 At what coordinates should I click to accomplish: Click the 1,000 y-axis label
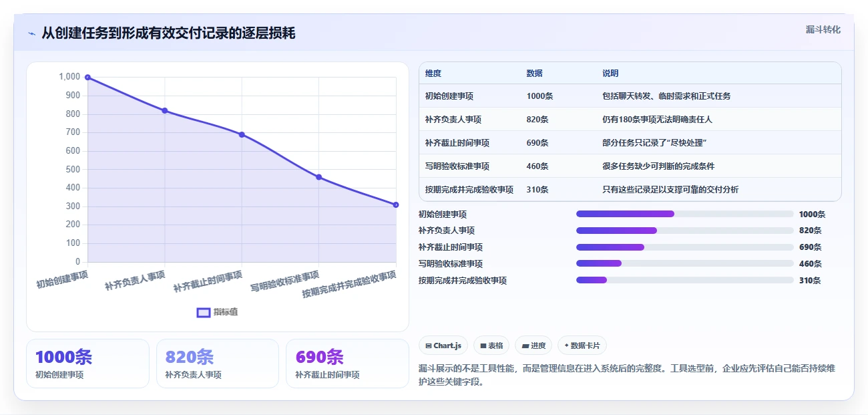[69, 77]
